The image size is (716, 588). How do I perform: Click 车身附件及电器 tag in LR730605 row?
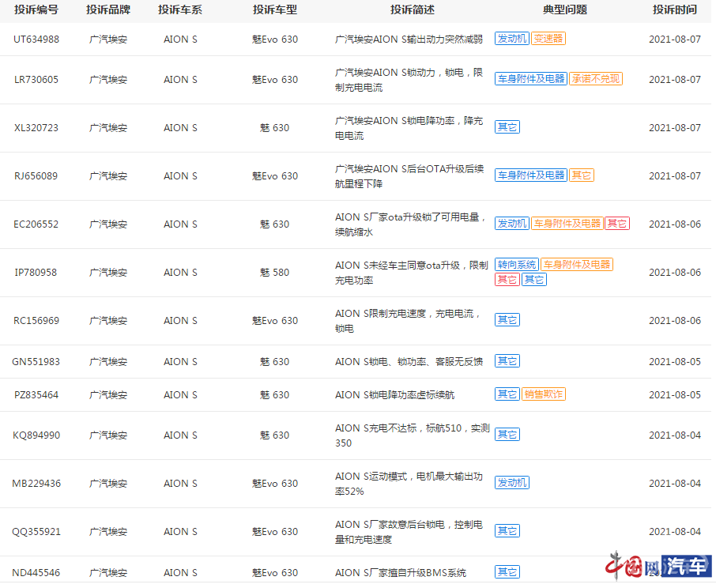tap(531, 79)
